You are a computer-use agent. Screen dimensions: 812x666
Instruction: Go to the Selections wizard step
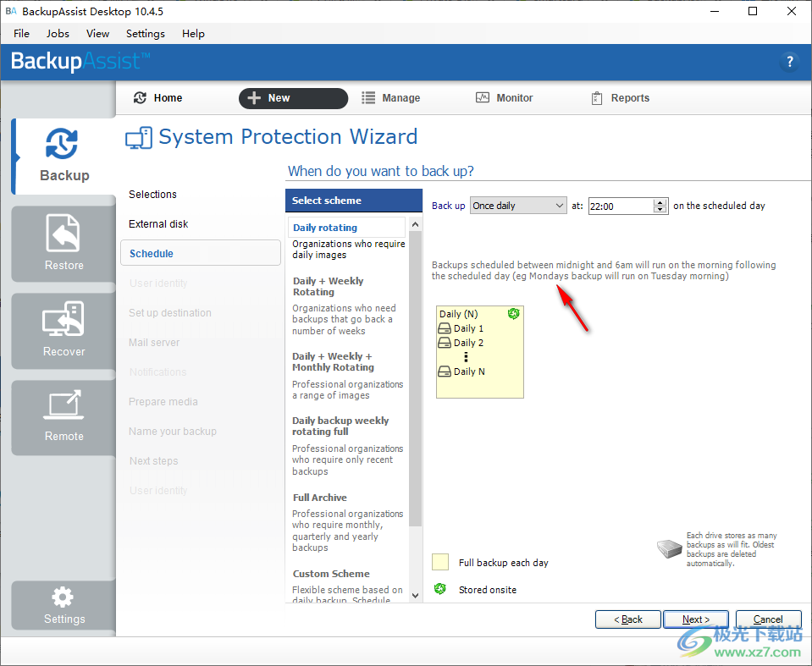point(152,194)
